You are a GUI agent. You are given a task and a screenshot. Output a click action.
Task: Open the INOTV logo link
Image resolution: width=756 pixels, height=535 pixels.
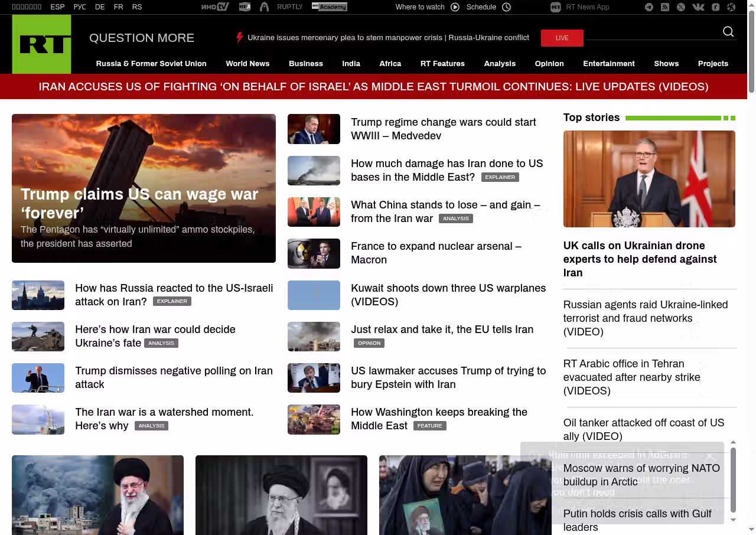click(x=215, y=7)
